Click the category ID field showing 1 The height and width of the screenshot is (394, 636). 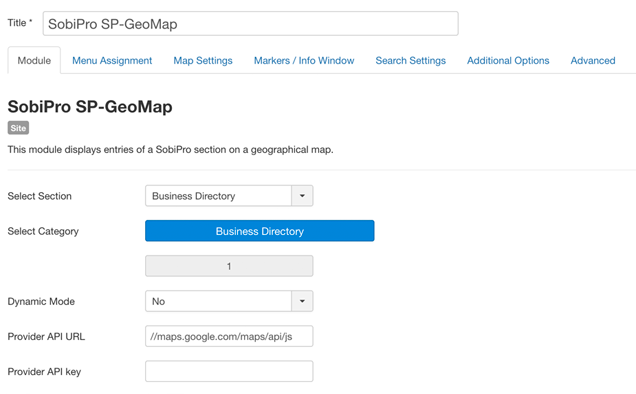229,266
